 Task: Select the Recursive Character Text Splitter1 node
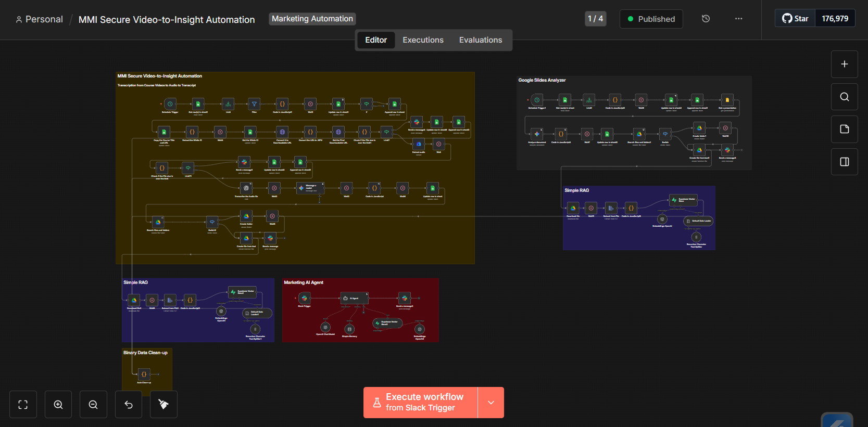point(255,329)
